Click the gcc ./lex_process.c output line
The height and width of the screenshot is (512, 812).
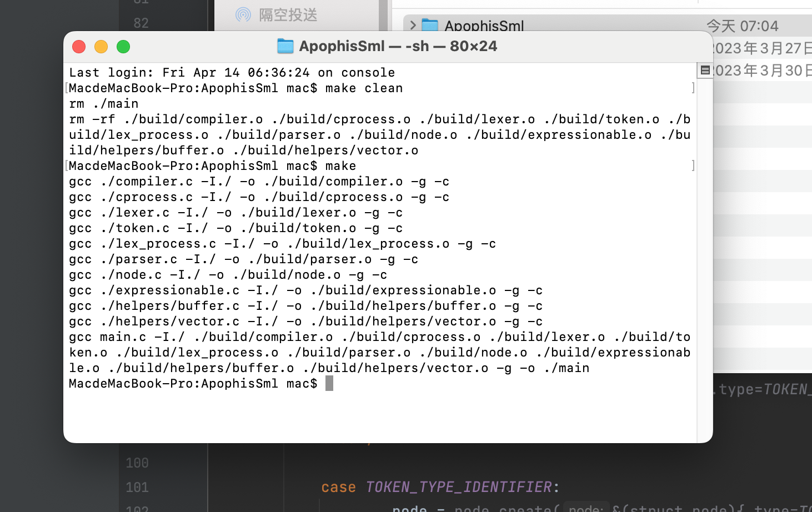pos(283,243)
